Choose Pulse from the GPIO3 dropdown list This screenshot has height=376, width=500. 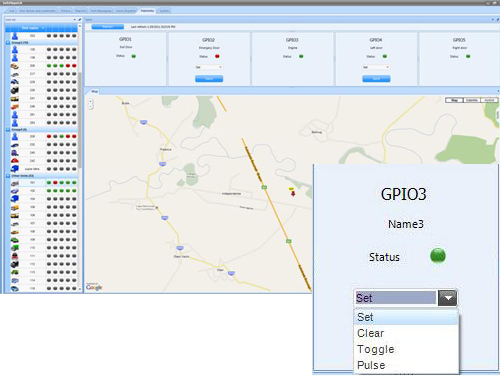(406, 365)
